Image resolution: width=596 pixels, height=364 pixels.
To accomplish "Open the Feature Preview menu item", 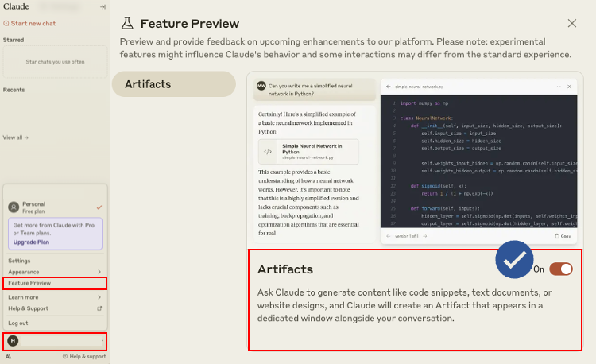I will tap(55, 283).
